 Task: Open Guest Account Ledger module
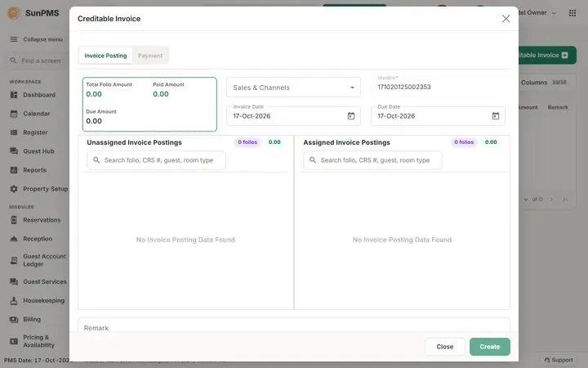(44, 260)
